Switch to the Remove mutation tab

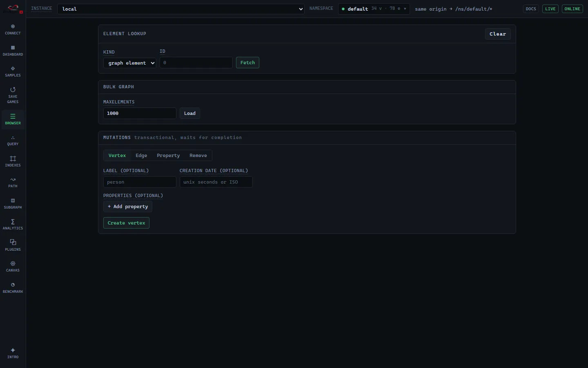(198, 155)
